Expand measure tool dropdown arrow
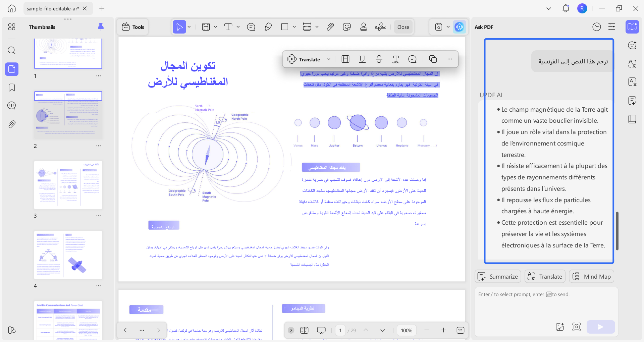The image size is (644, 342). click(317, 27)
